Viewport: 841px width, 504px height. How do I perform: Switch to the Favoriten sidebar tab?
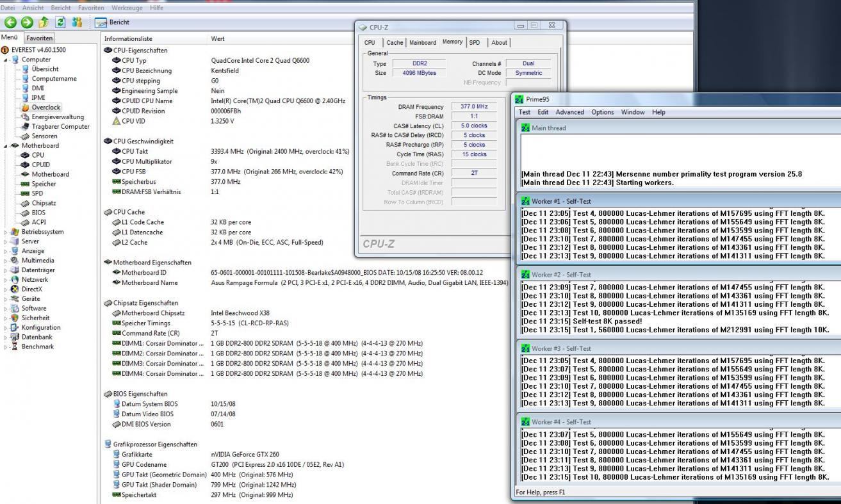(x=39, y=38)
